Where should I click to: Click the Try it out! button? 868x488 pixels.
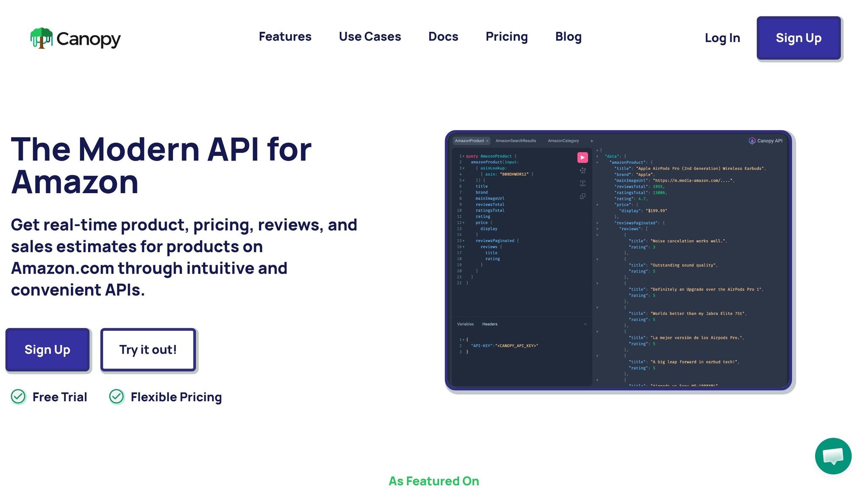click(x=148, y=350)
